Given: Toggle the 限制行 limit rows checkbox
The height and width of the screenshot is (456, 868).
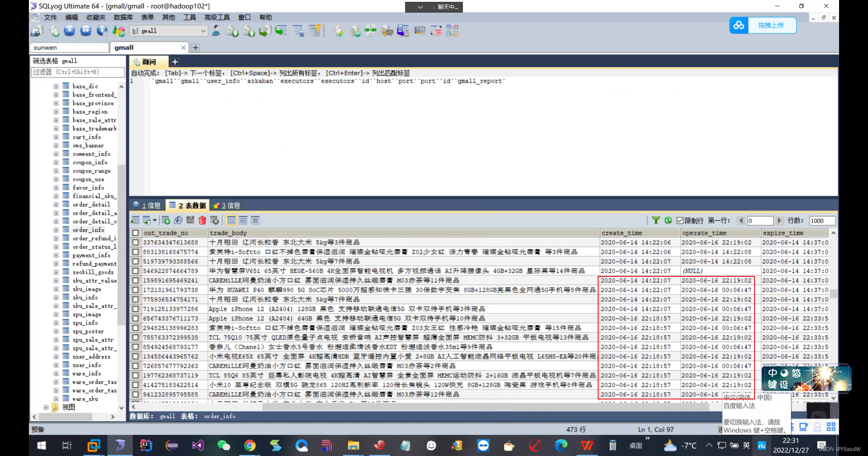Looking at the screenshot, I should pos(680,220).
